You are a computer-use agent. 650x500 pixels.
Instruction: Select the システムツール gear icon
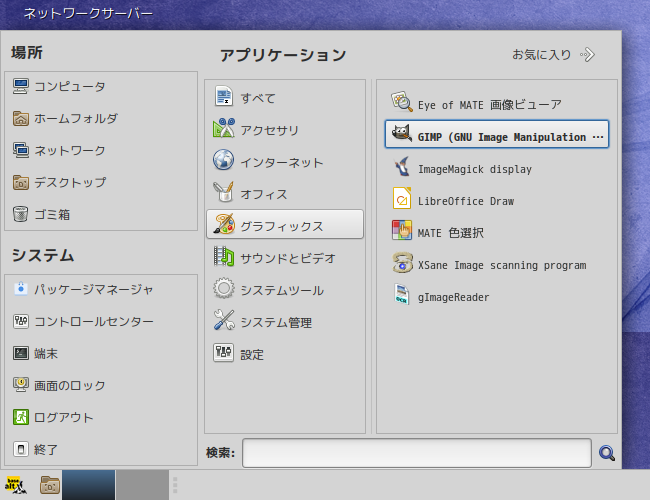pos(224,288)
